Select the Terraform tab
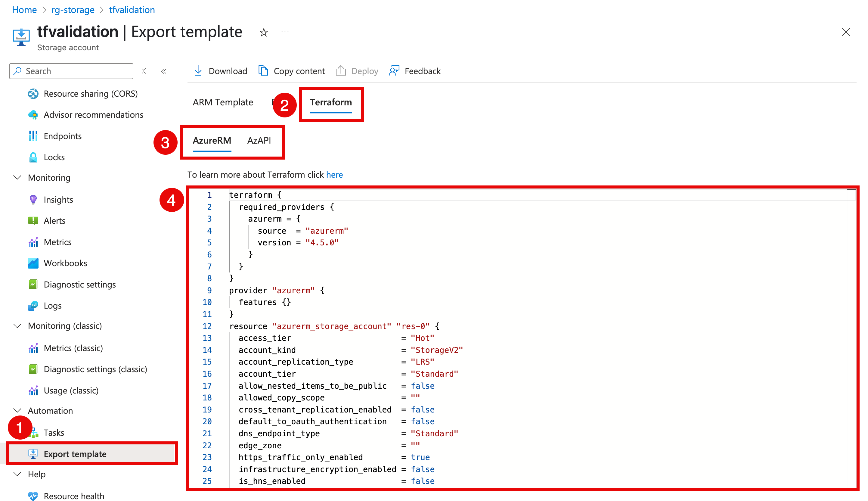 click(x=331, y=102)
